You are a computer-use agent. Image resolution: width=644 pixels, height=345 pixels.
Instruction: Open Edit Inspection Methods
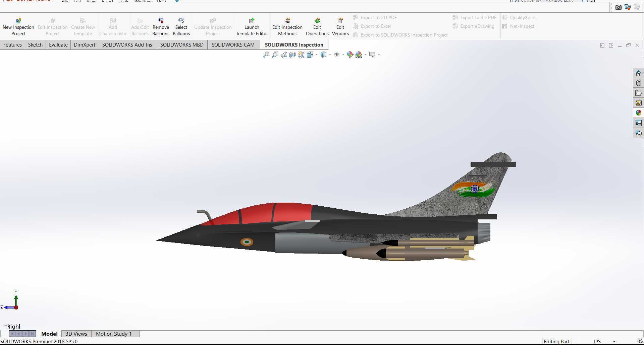click(x=287, y=26)
